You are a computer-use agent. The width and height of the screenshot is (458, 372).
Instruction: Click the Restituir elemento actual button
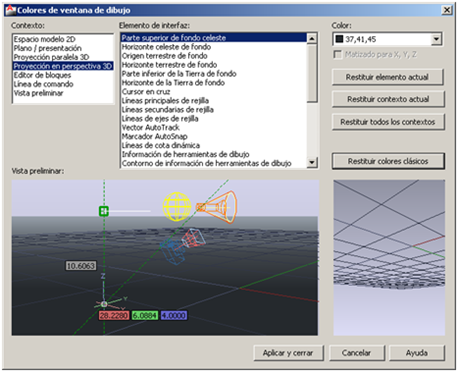[x=388, y=77]
